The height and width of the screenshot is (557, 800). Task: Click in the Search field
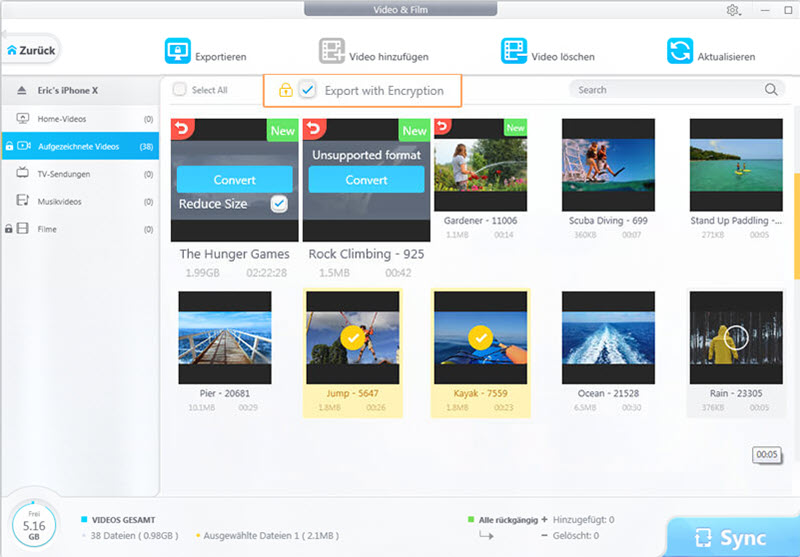pyautogui.click(x=665, y=90)
